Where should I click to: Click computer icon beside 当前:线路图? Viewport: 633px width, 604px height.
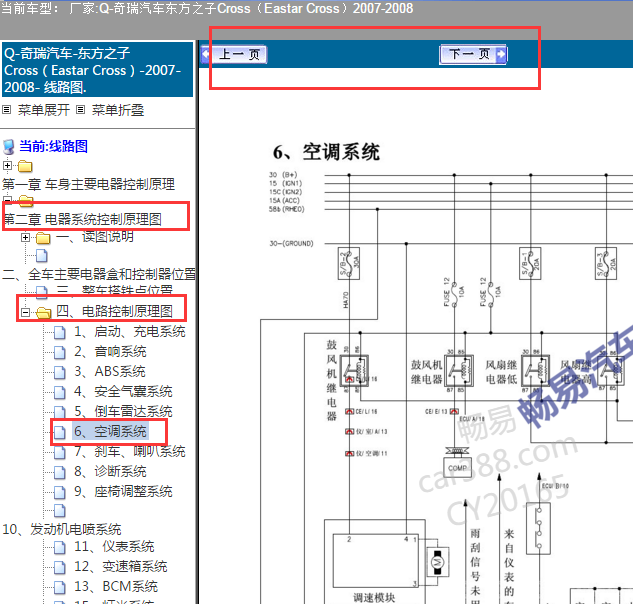[x=9, y=147]
